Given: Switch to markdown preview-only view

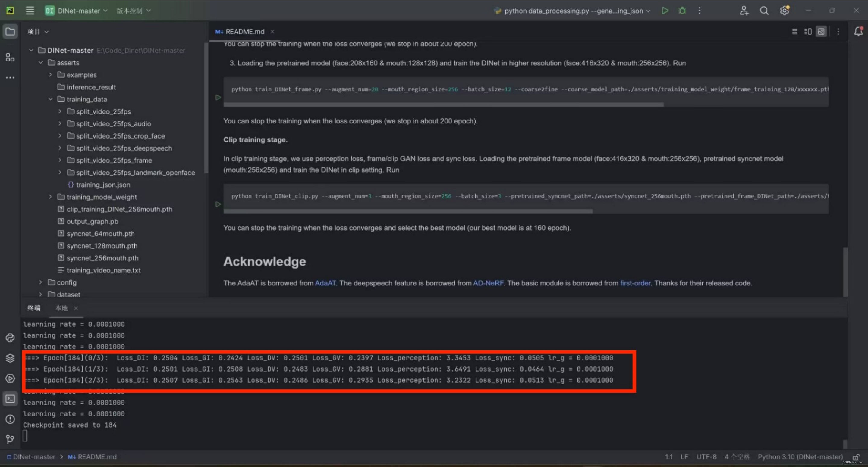Looking at the screenshot, I should pos(821,31).
